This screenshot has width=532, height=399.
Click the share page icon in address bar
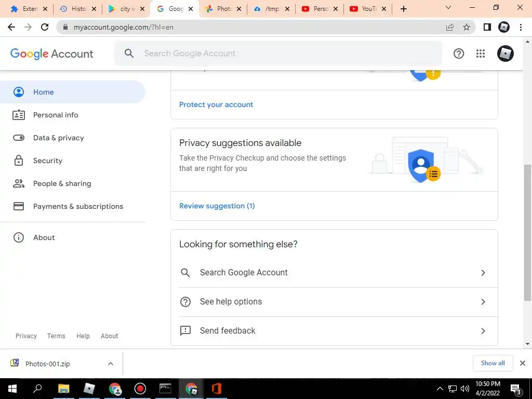[x=450, y=27]
